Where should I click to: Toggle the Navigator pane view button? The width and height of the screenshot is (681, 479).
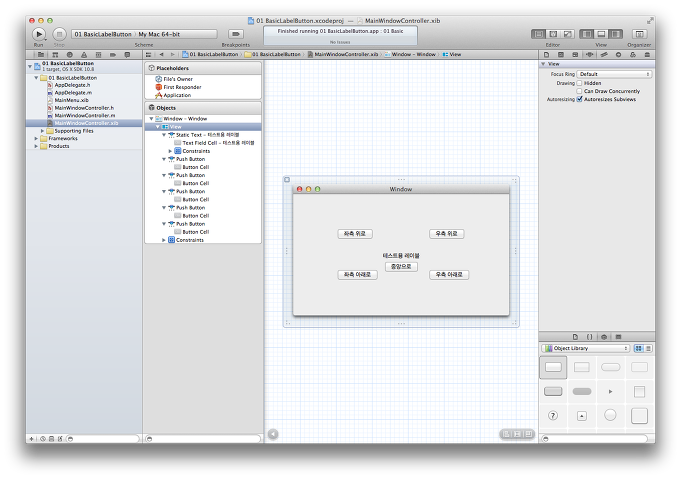click(586, 34)
